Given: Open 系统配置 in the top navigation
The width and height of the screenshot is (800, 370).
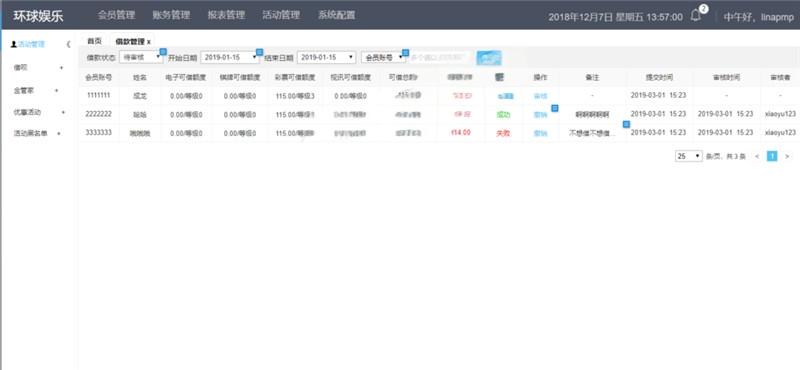Looking at the screenshot, I should (336, 15).
